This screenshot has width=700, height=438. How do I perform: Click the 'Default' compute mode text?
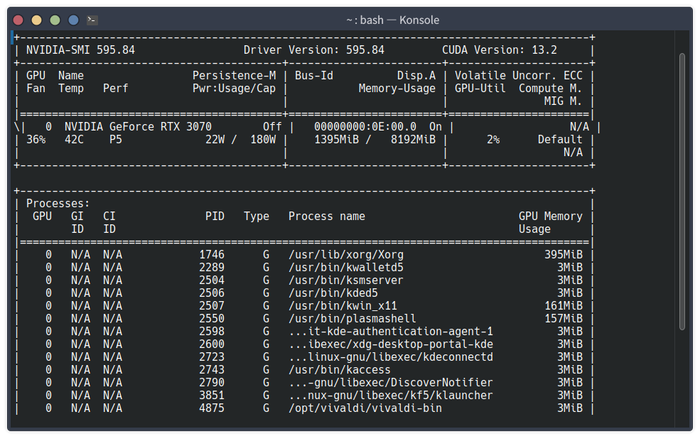(560, 140)
